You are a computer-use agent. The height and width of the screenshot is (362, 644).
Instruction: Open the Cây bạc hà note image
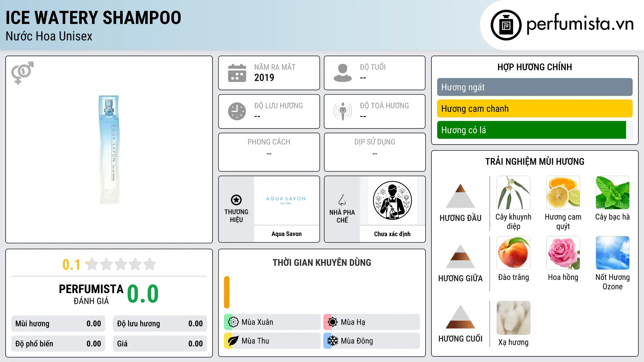pos(613,193)
